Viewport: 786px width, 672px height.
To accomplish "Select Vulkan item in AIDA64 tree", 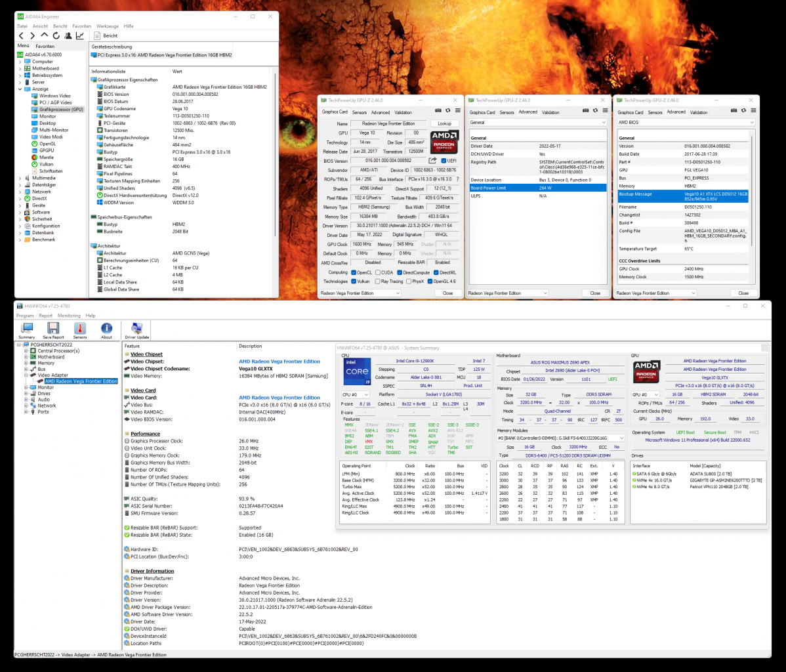I will point(46,164).
